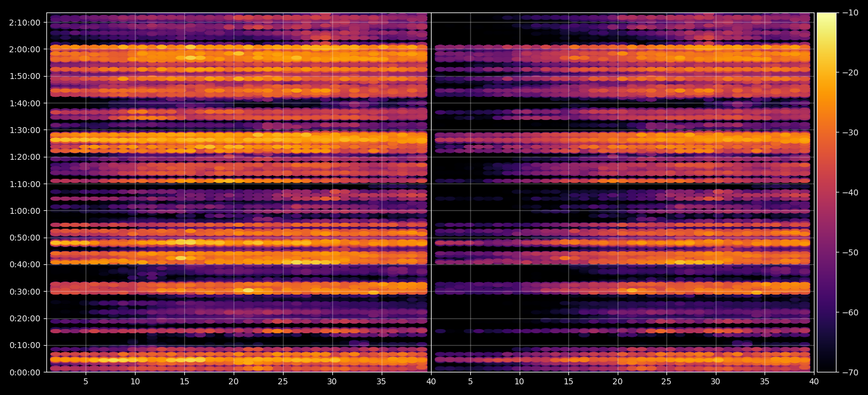Select the −40 colorbar tick label

click(x=850, y=192)
